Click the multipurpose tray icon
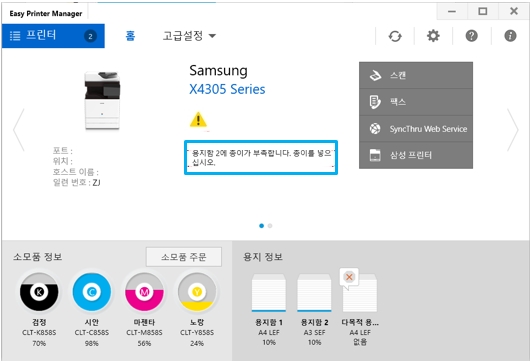 coord(360,293)
